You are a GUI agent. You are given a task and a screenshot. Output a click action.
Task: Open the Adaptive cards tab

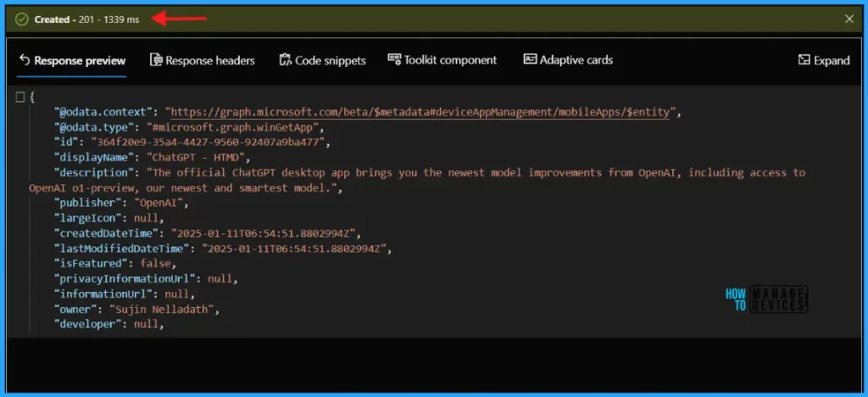coord(569,59)
